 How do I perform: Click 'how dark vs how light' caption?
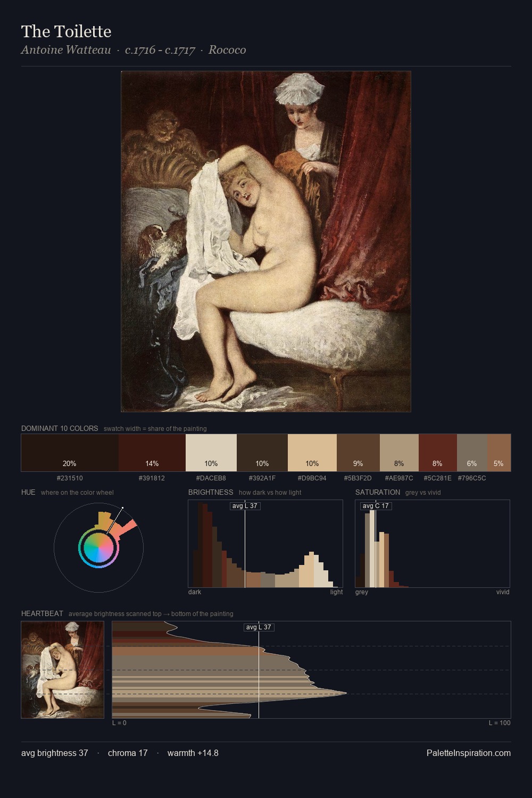pyautogui.click(x=270, y=493)
